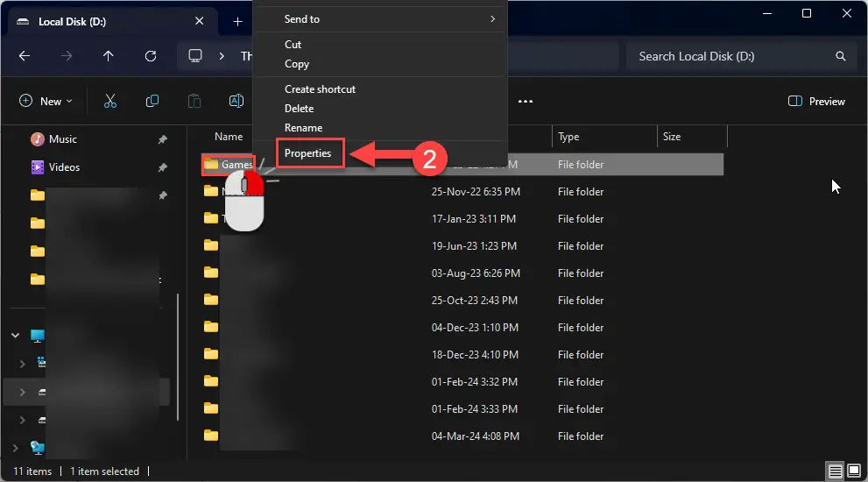Viewport: 868px width, 482px height.
Task: Choose Cut from context menu
Action: click(x=293, y=45)
